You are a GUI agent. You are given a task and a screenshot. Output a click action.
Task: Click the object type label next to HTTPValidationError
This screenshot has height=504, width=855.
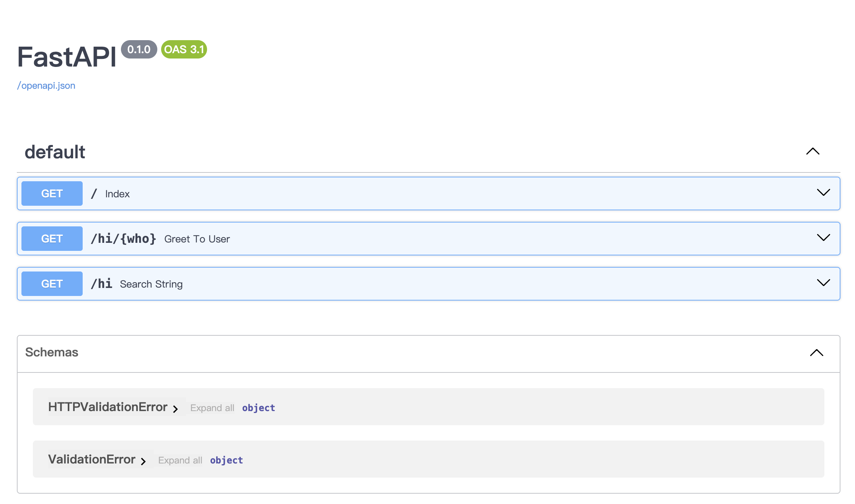coord(258,408)
